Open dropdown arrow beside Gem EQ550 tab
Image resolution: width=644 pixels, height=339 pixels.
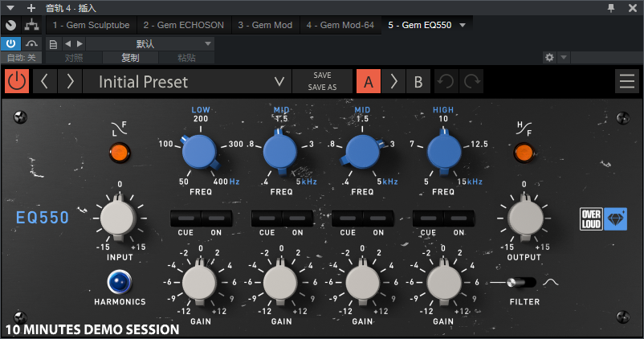(x=463, y=25)
